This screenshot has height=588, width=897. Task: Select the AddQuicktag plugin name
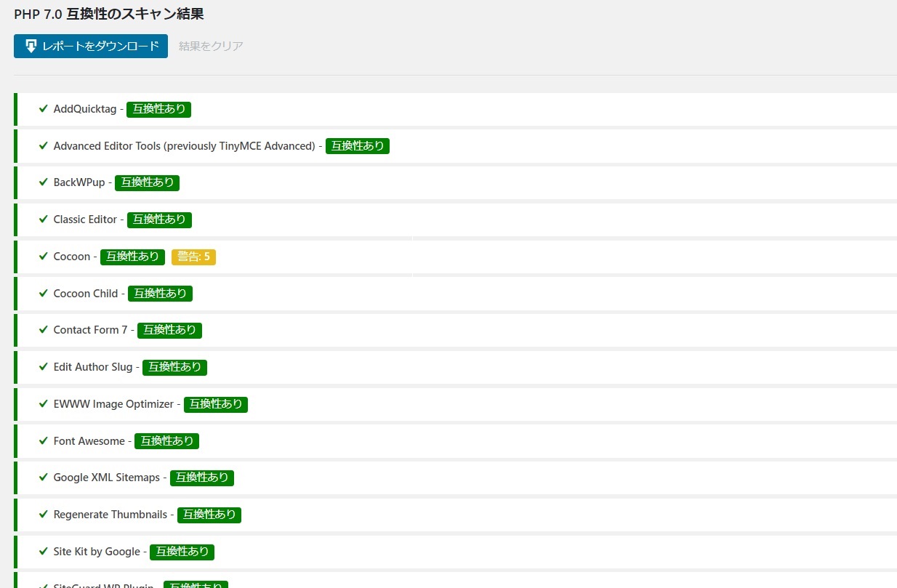pyautogui.click(x=84, y=109)
